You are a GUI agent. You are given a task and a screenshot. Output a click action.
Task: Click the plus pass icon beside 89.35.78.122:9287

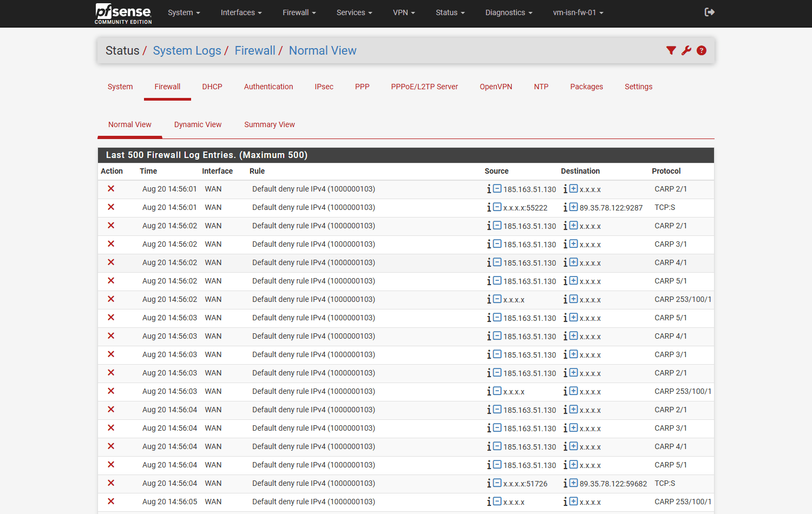pyautogui.click(x=573, y=207)
